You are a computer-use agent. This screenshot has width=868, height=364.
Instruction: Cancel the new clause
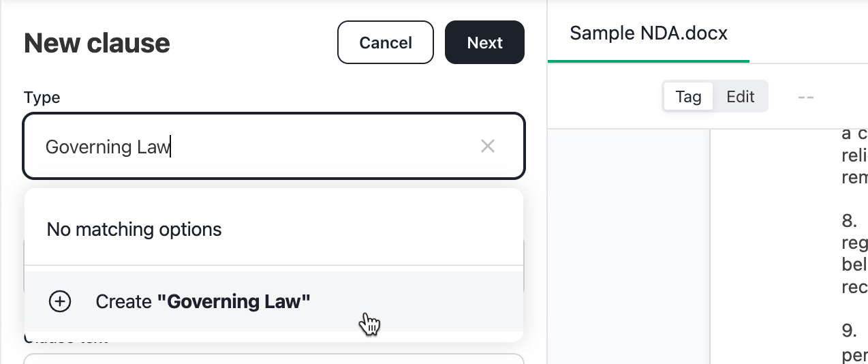(x=386, y=42)
